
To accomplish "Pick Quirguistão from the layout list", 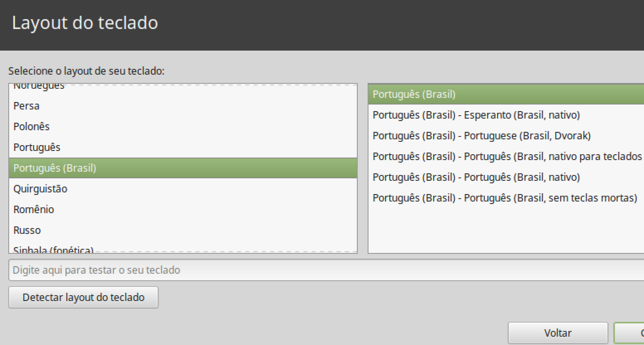I will 40,189.
